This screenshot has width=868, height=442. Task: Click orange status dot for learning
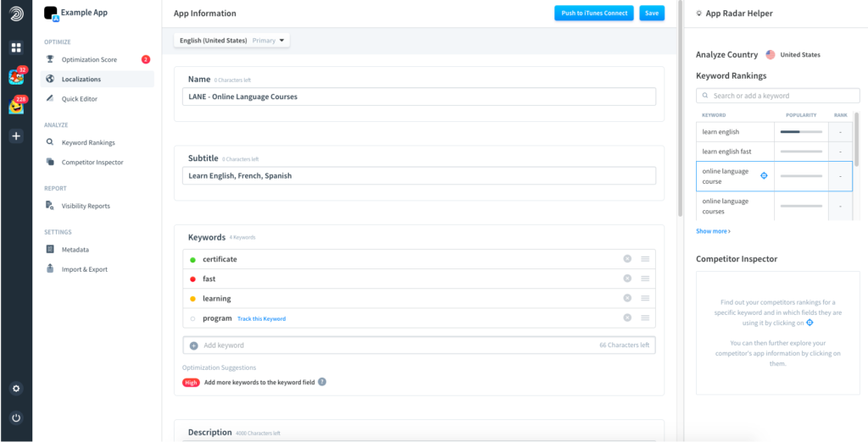click(x=192, y=299)
